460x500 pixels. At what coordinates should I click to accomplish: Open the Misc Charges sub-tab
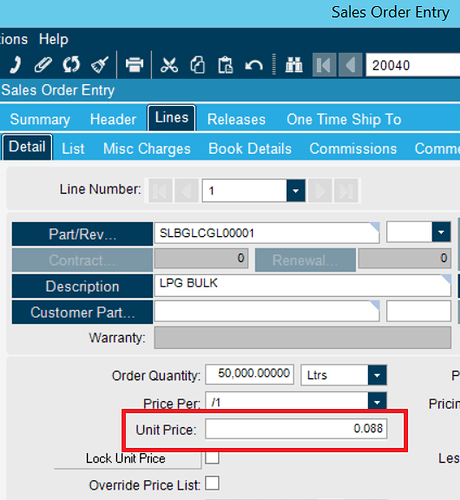147,149
